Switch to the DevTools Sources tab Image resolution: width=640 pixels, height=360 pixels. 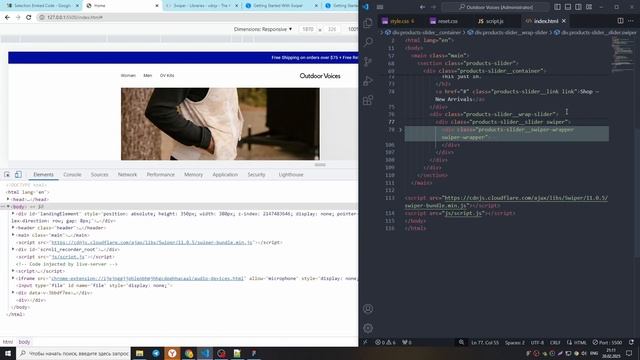[100, 175]
